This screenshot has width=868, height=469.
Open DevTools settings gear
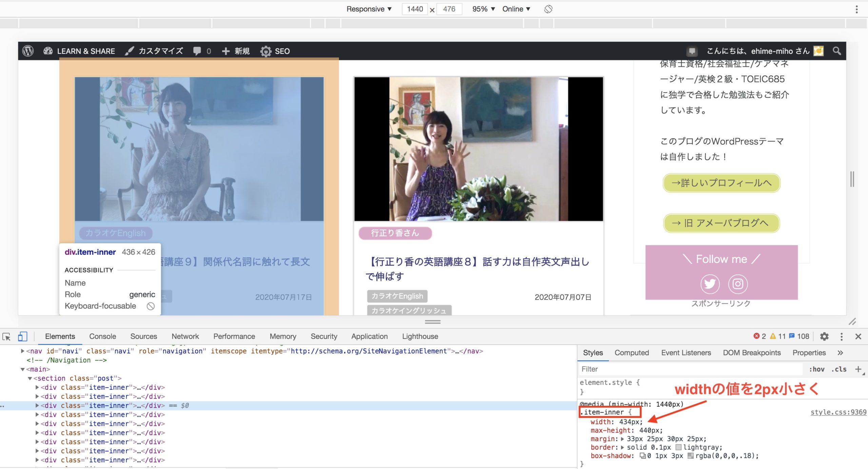tap(825, 337)
